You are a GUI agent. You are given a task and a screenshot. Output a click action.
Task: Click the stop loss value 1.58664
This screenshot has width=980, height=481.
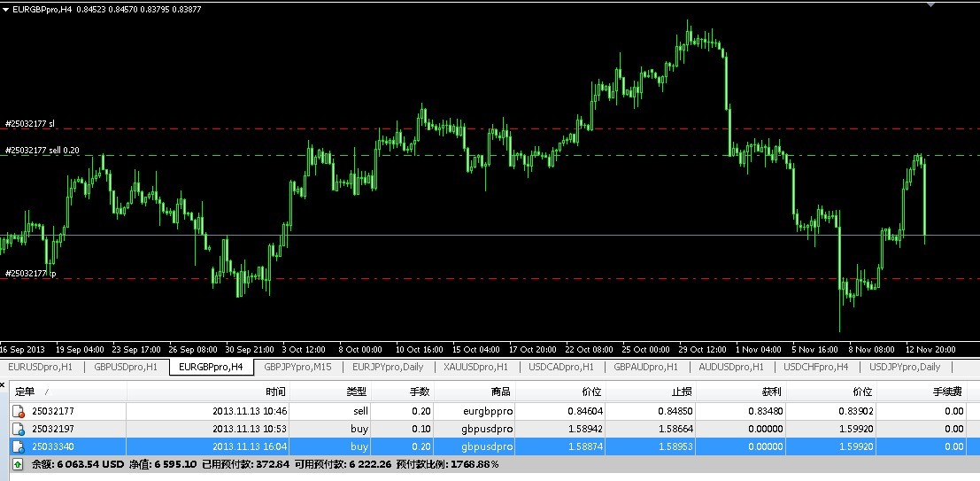pos(675,429)
